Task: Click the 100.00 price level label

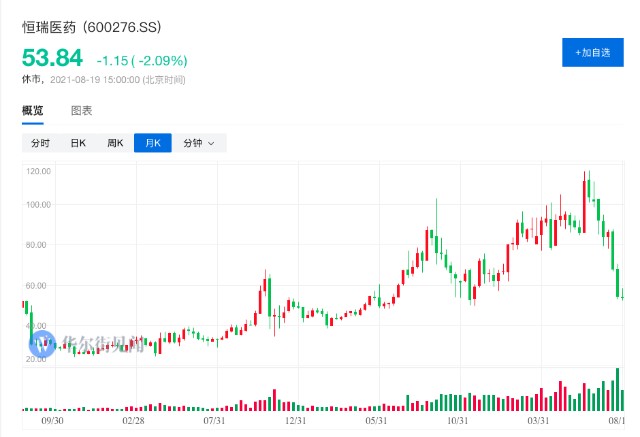Action: 38,205
